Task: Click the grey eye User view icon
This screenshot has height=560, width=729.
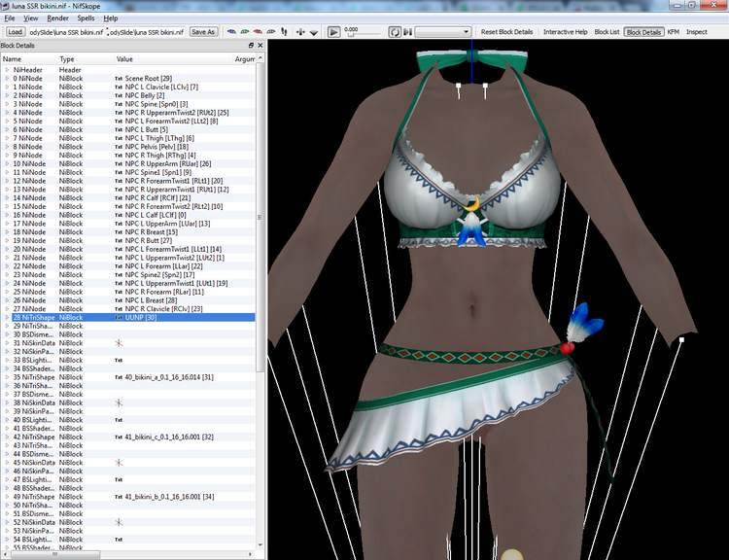Action: point(270,32)
